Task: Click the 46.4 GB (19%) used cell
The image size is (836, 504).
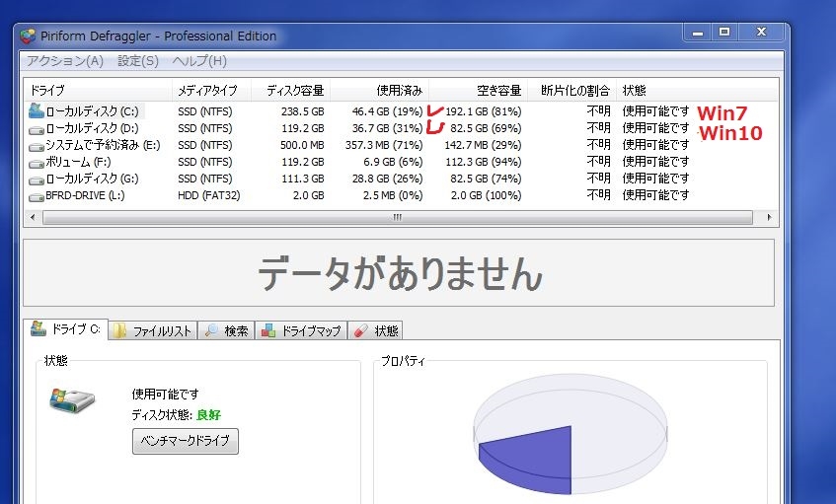Action: [387, 111]
